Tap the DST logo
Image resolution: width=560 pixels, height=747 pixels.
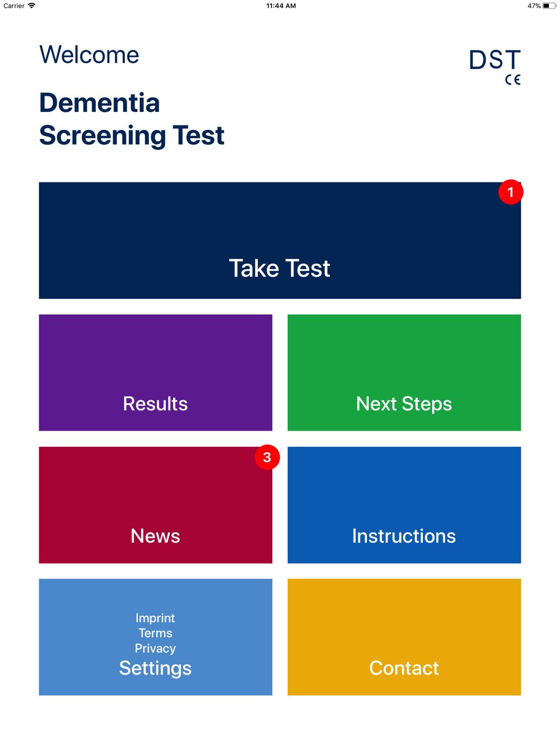click(x=494, y=60)
